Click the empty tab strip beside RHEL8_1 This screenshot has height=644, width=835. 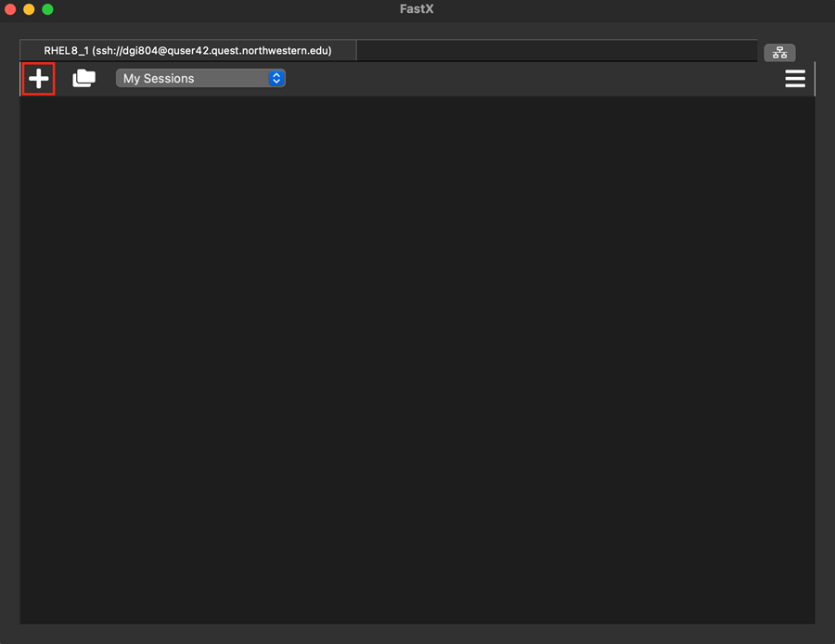pyautogui.click(x=557, y=51)
